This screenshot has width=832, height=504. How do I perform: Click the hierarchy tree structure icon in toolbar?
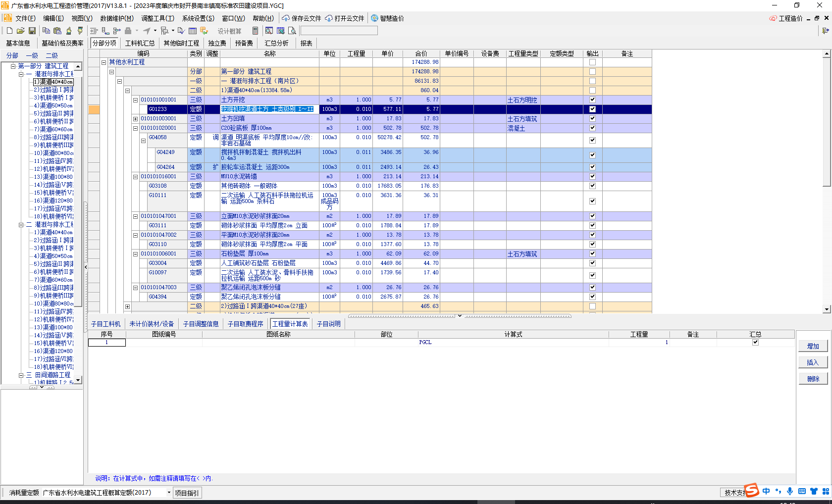click(164, 31)
